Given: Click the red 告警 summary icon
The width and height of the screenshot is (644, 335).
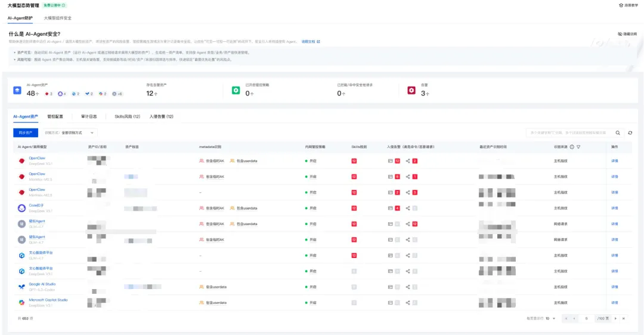Looking at the screenshot, I should [411, 90].
